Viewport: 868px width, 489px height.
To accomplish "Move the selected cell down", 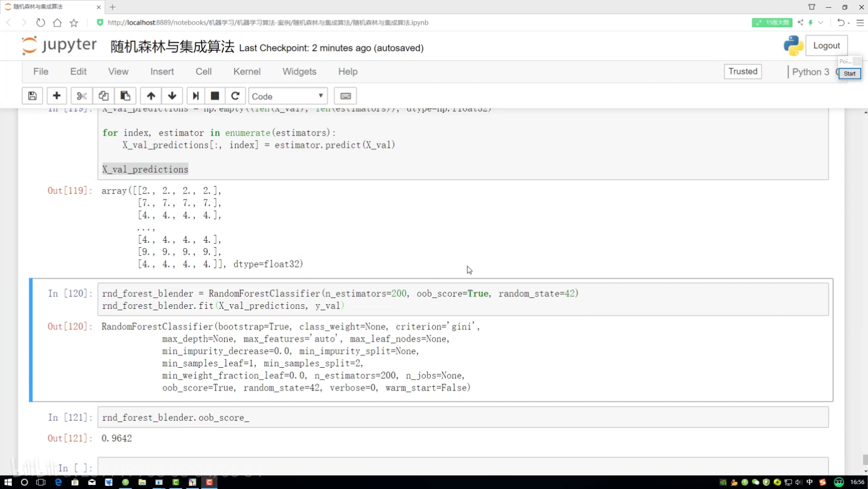I will (x=172, y=96).
